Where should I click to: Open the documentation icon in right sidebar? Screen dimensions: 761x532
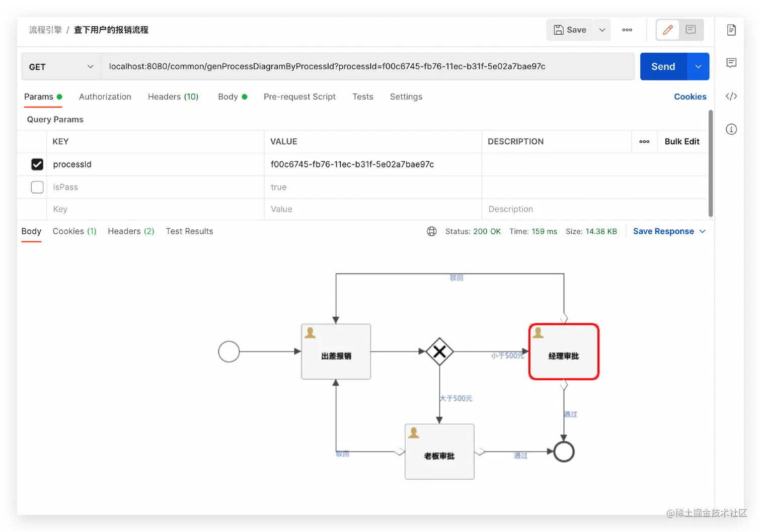(731, 30)
